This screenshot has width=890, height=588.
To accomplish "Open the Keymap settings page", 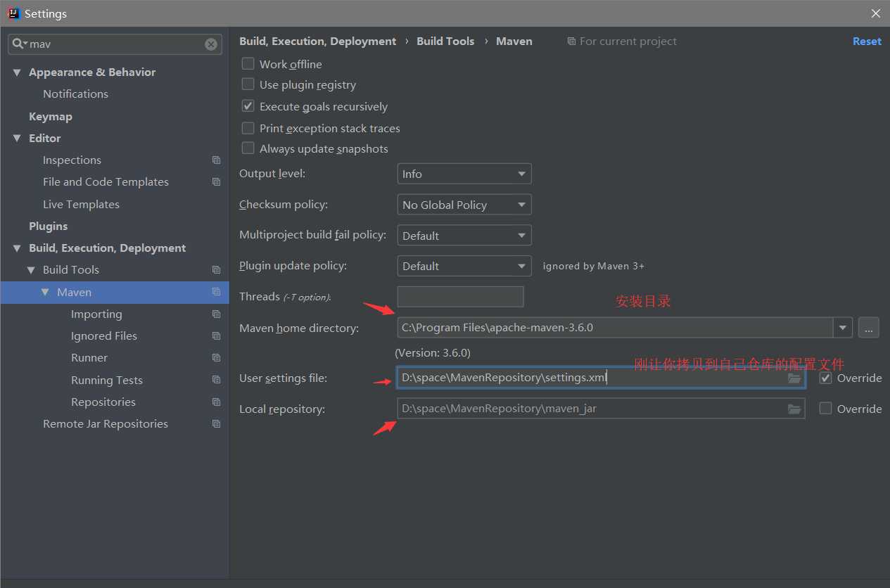I will point(51,117).
